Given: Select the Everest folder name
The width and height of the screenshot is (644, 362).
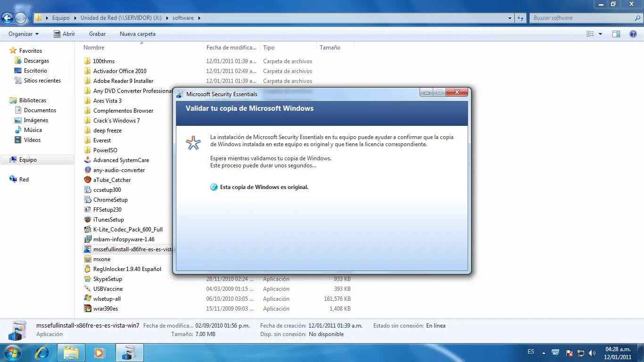Looking at the screenshot, I should 102,140.
